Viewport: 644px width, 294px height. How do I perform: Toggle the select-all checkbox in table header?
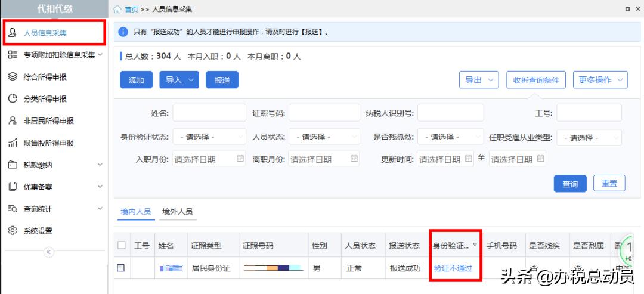(121, 245)
